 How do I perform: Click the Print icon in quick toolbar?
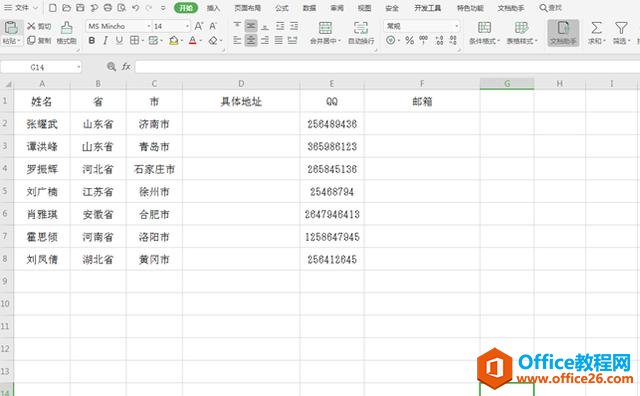108,8
